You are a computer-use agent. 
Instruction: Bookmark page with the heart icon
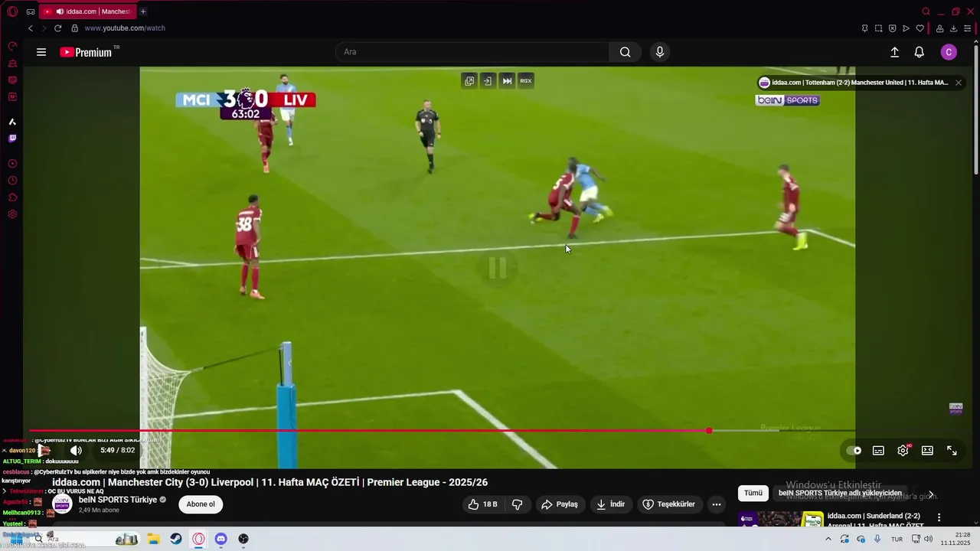920,28
